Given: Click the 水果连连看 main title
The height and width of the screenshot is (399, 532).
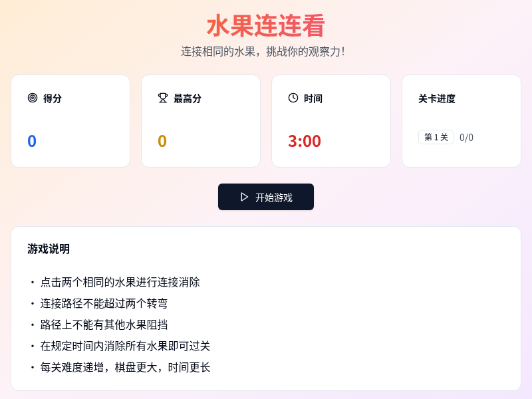Looking at the screenshot, I should (265, 26).
